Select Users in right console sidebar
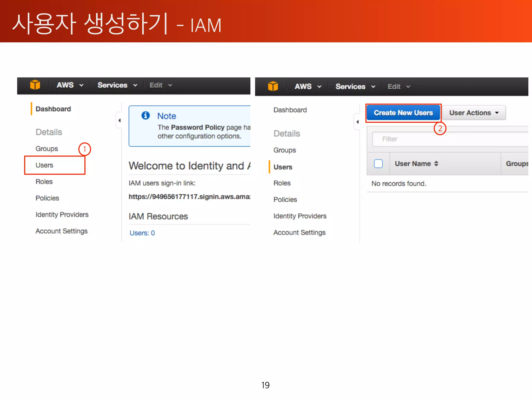This screenshot has height=399, width=532. tap(283, 167)
